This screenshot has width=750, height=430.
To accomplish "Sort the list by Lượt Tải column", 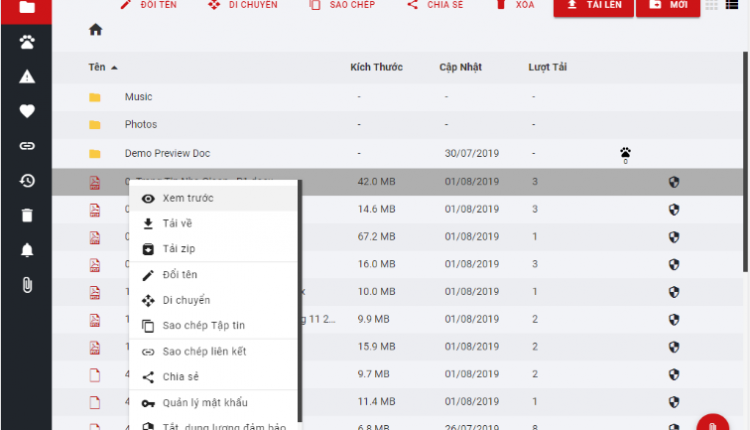I will 547,67.
